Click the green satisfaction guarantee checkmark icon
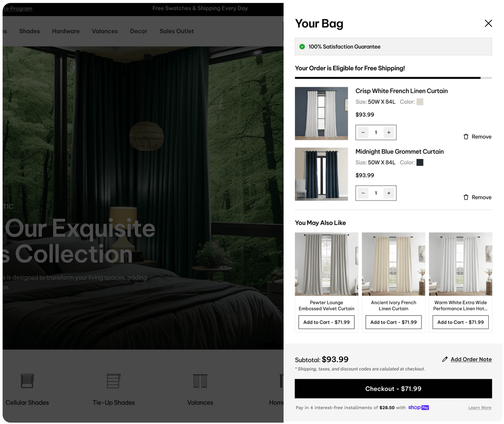This screenshot has width=504, height=424. (302, 47)
